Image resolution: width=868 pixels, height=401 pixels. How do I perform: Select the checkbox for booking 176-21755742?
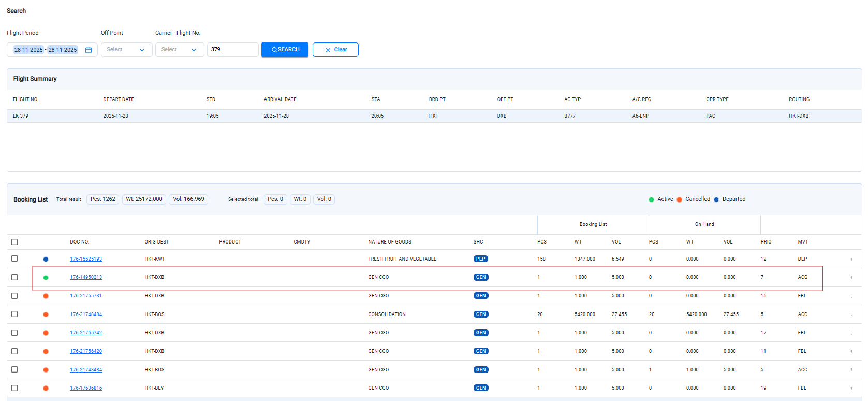[14, 333]
